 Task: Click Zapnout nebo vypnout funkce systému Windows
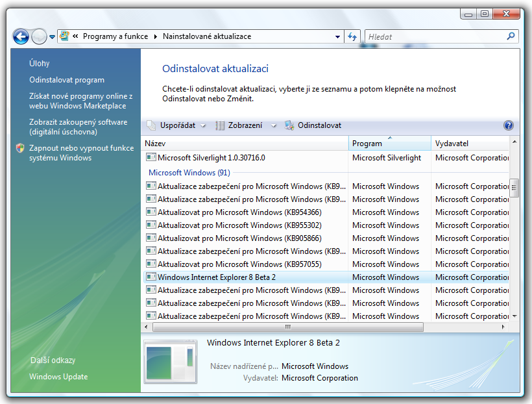[x=82, y=153]
